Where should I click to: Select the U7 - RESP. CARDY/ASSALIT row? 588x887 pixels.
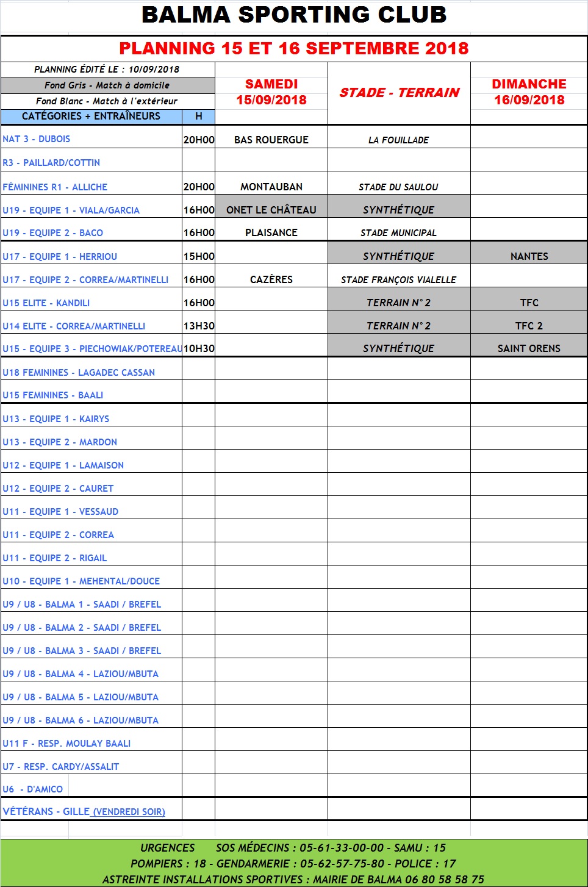click(61, 767)
